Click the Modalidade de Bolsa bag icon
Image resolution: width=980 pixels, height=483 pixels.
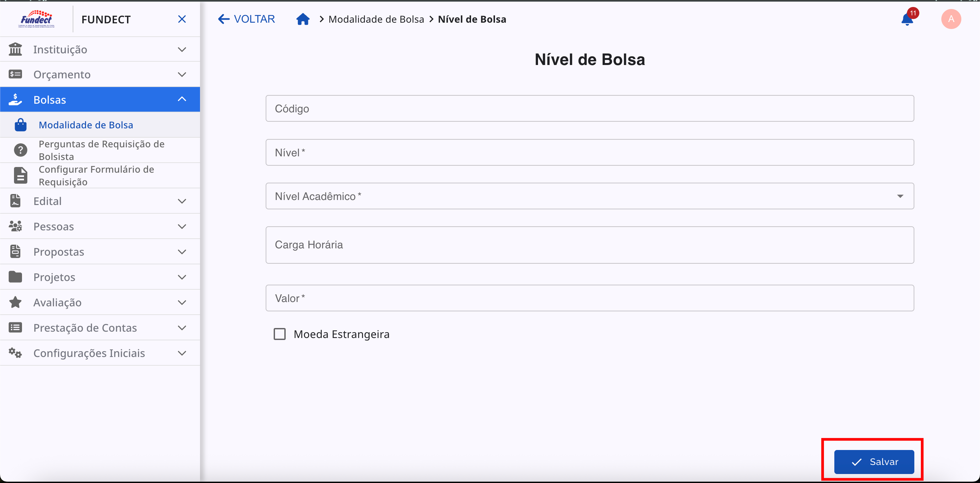[x=20, y=125]
